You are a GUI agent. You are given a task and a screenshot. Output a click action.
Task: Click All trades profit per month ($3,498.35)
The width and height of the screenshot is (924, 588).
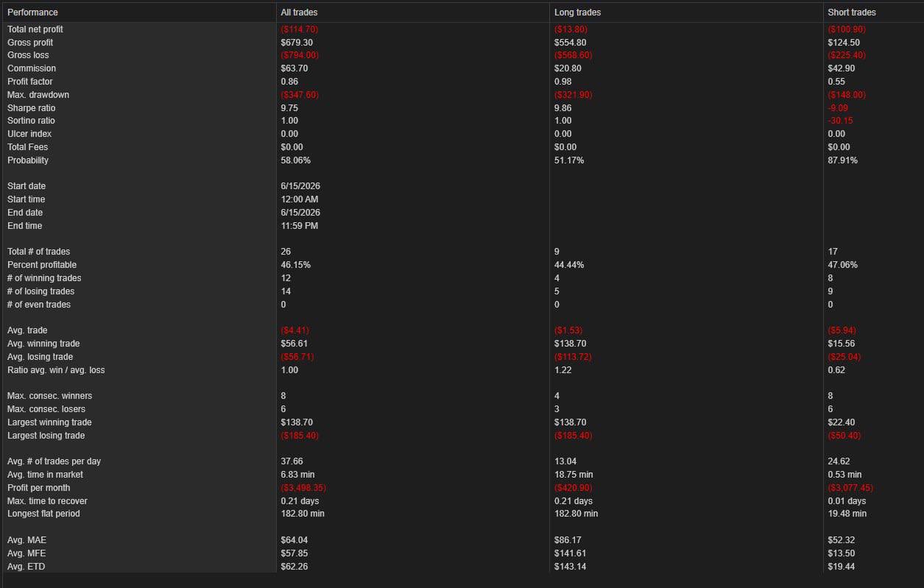(x=305, y=488)
